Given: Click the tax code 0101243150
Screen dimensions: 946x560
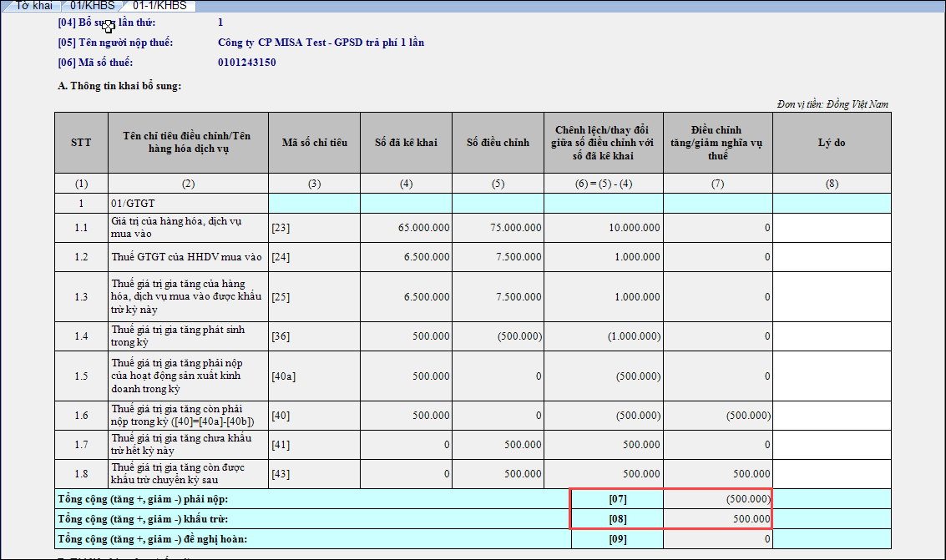Looking at the screenshot, I should coord(246,63).
